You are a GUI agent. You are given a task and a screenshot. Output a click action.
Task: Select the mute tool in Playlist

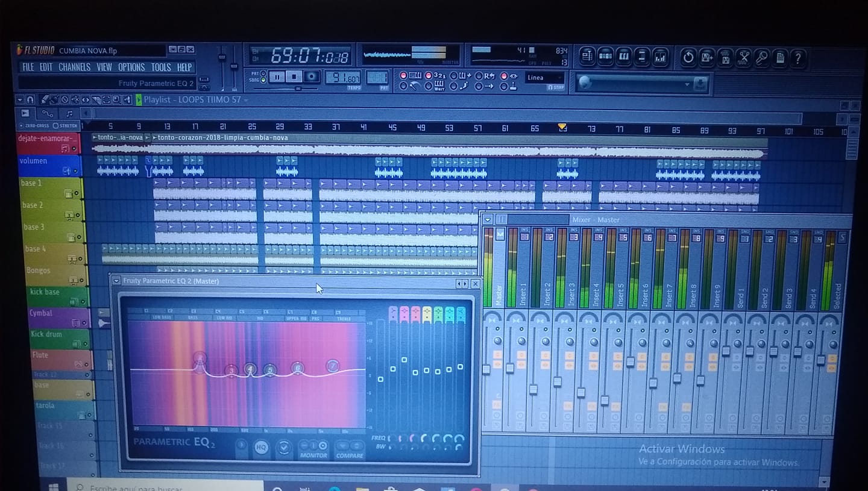(75, 99)
